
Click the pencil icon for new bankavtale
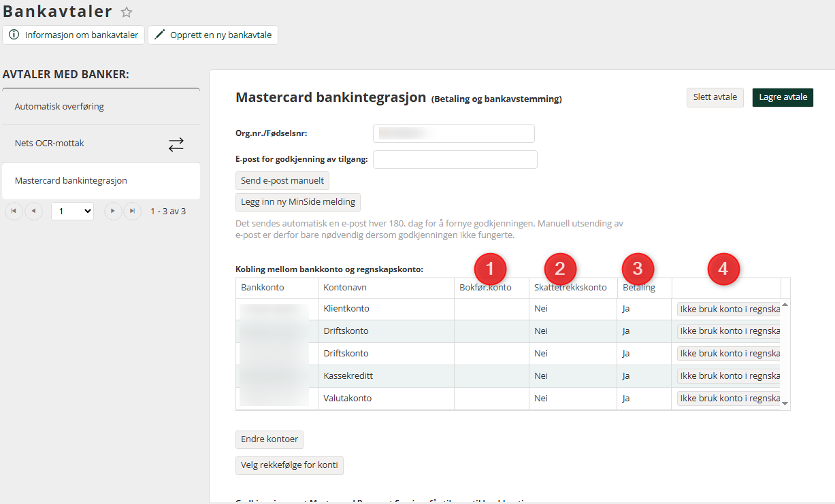[x=160, y=35]
